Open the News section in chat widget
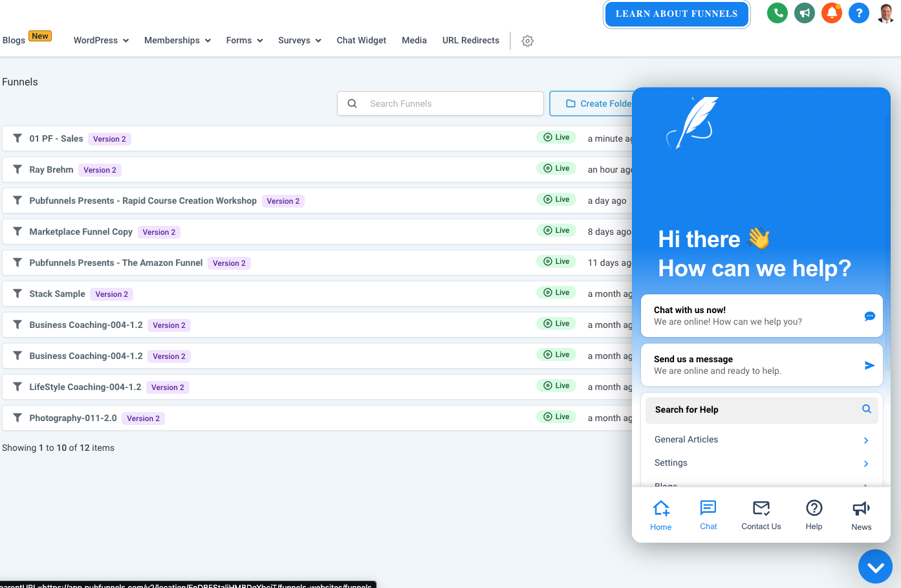 pos(861,515)
